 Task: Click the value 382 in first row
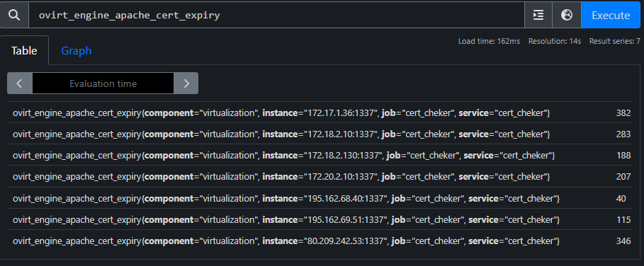(x=623, y=112)
